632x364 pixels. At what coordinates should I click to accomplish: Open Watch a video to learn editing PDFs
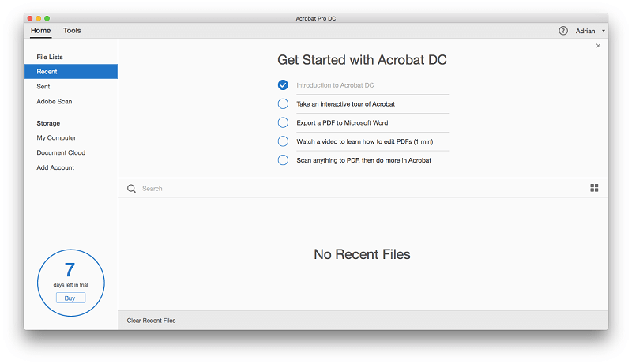coord(365,142)
